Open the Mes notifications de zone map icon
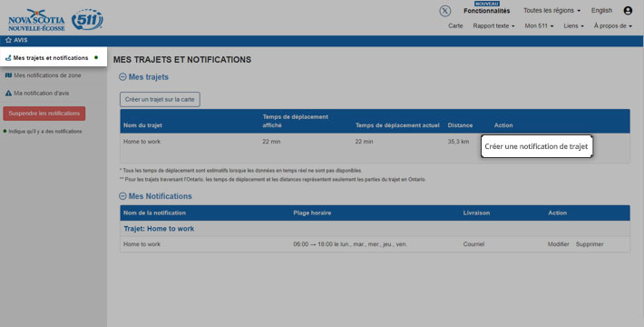Image resolution: width=644 pixels, height=327 pixels. pyautogui.click(x=8, y=75)
